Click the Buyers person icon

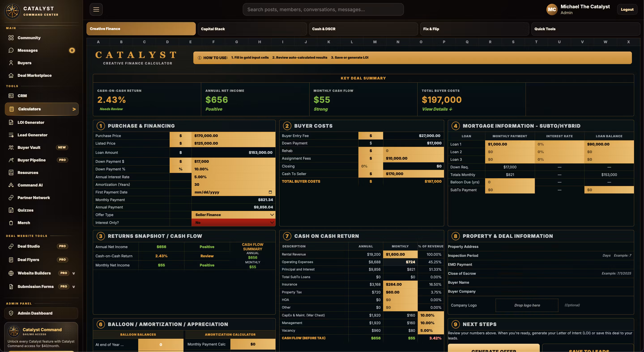[11, 63]
